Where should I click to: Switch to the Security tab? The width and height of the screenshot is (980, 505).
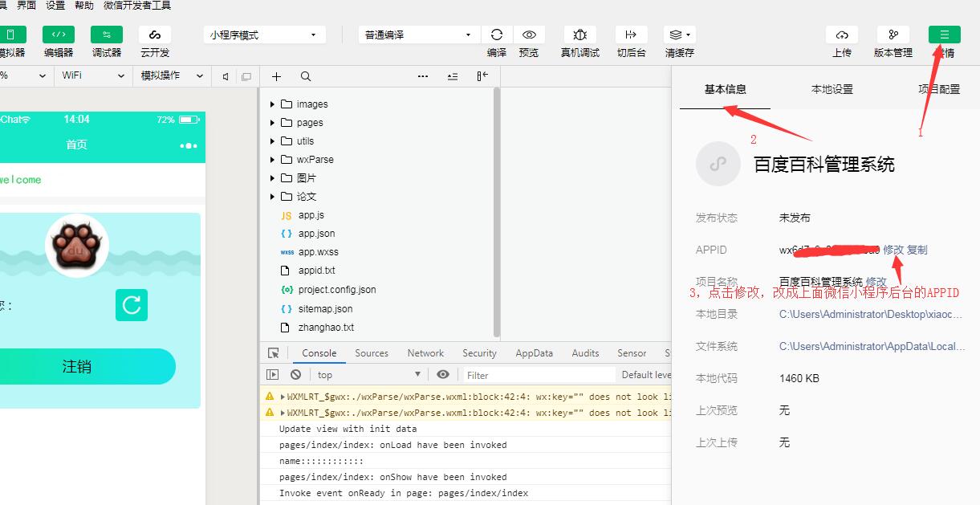(x=480, y=353)
